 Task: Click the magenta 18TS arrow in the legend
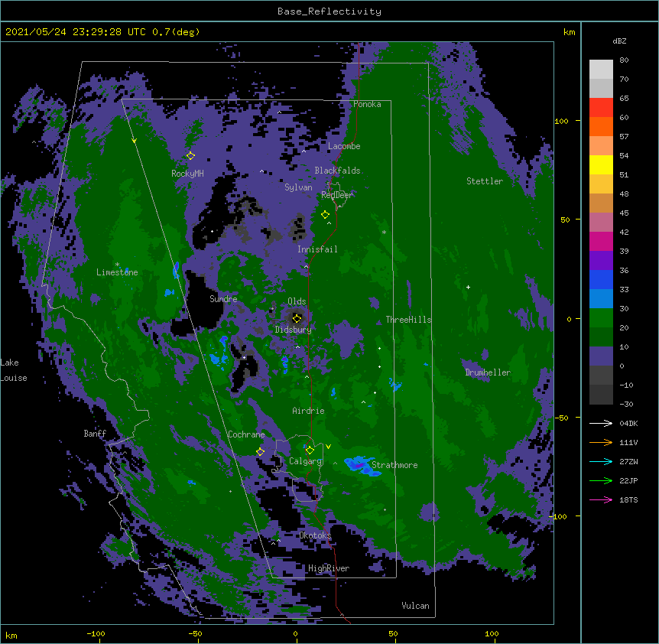(601, 499)
